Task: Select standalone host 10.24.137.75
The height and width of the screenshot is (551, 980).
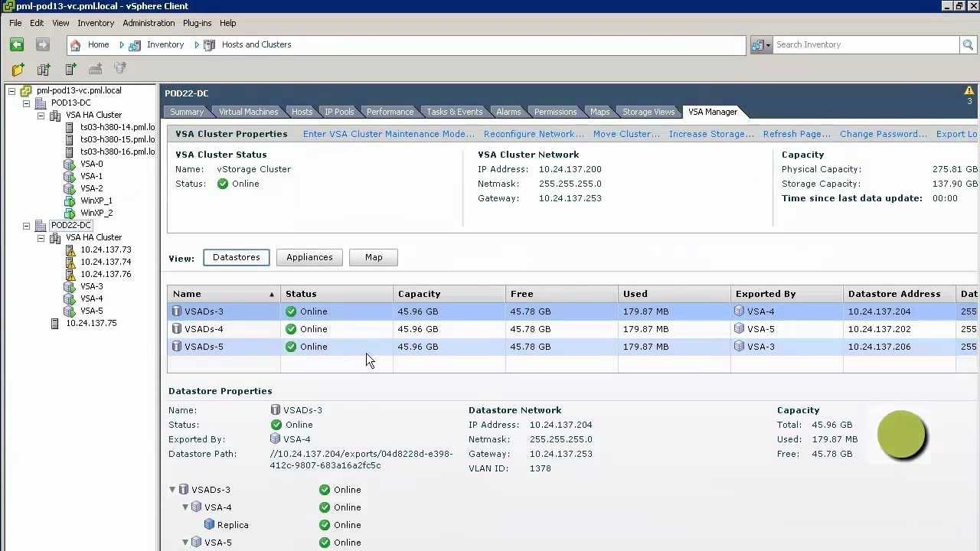Action: [x=91, y=323]
